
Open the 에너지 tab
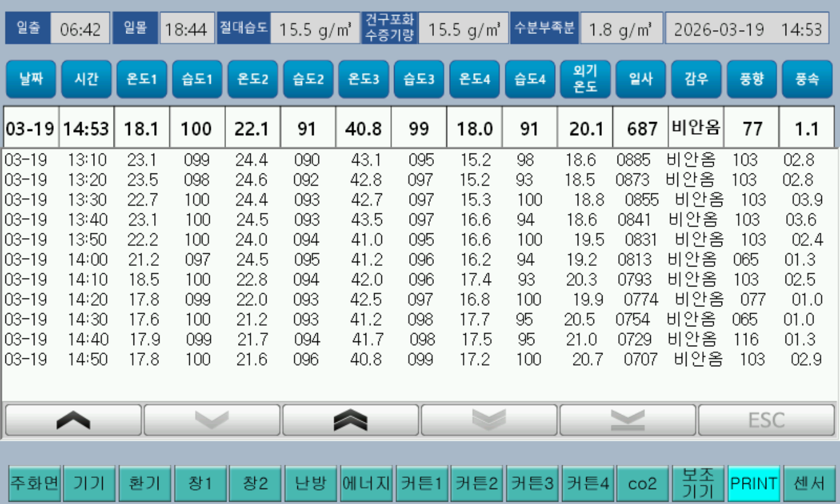click(x=367, y=483)
